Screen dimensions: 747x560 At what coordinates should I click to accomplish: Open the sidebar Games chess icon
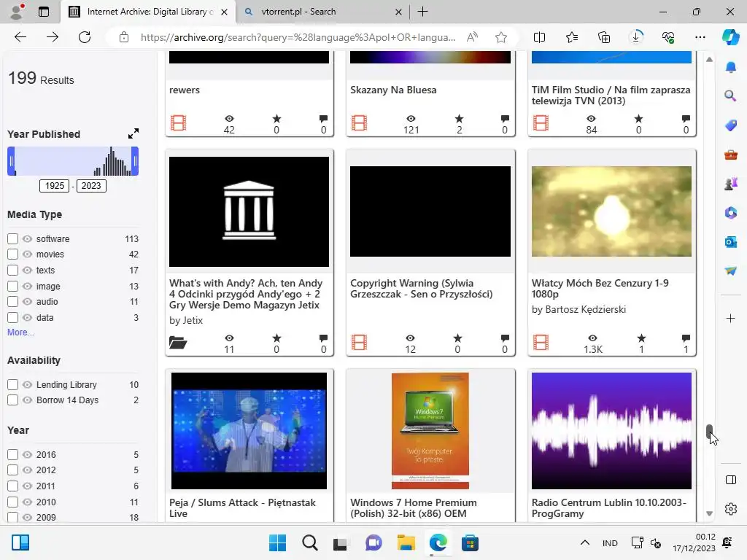pyautogui.click(x=730, y=184)
